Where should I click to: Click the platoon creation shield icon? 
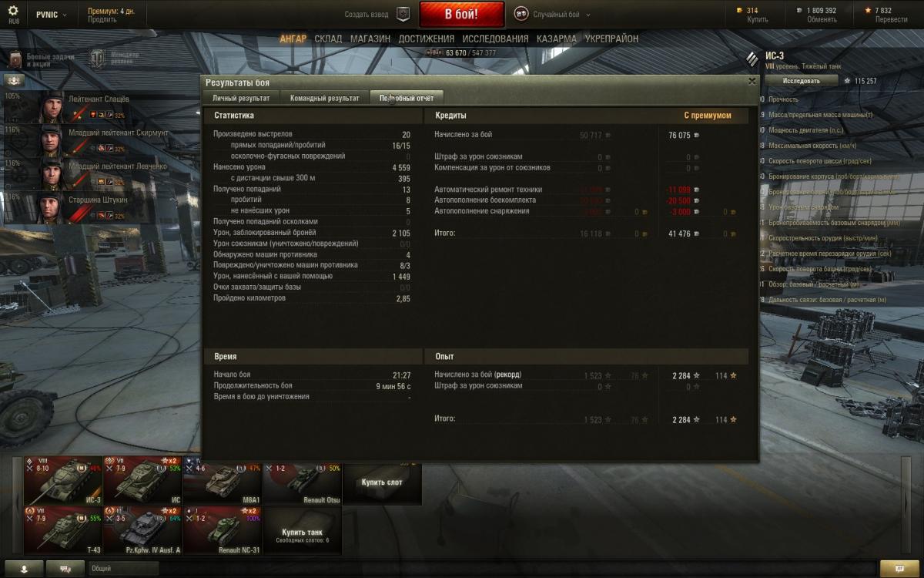403,14
